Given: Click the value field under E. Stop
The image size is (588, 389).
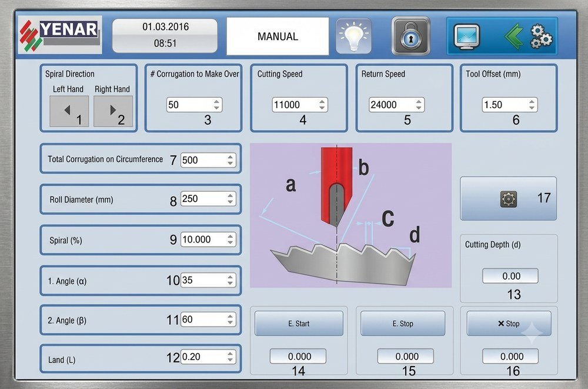Looking at the screenshot, I should [405, 356].
